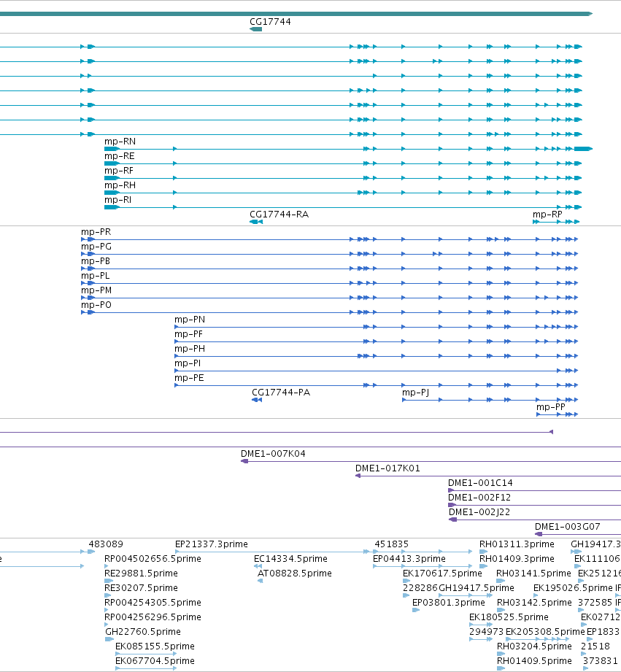Select EST AT08828.5prime
Image resolution: width=621 pixels, height=672 pixels.
coord(294,573)
